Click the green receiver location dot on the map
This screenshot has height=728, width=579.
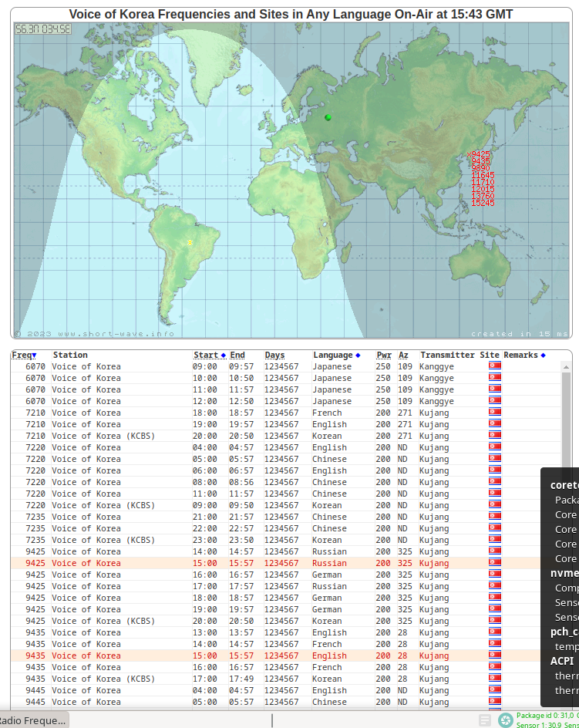pos(328,117)
